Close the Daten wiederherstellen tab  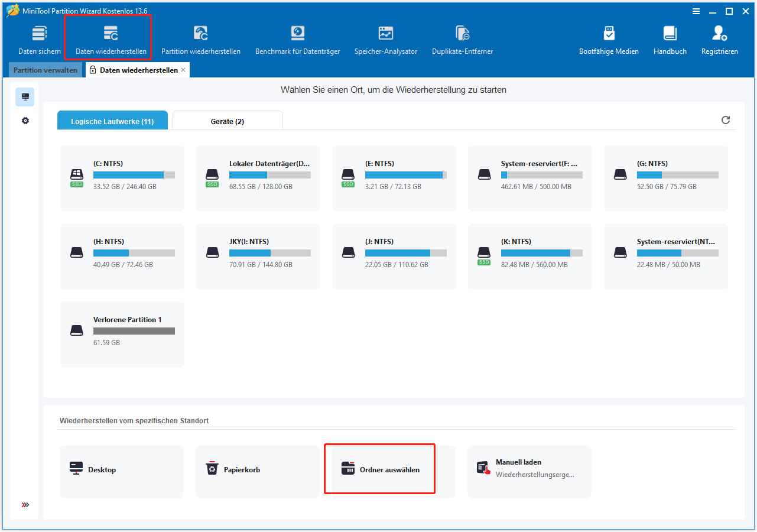[183, 70]
